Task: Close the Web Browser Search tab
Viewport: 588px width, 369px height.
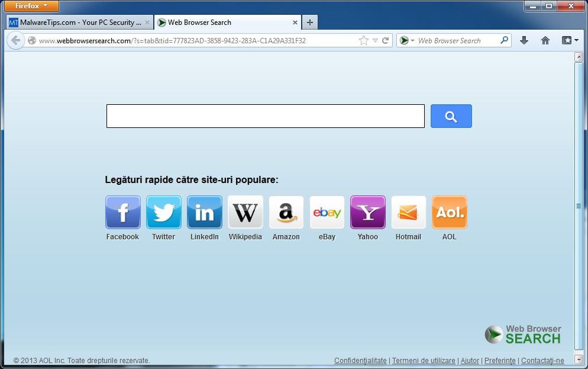Action: point(295,23)
